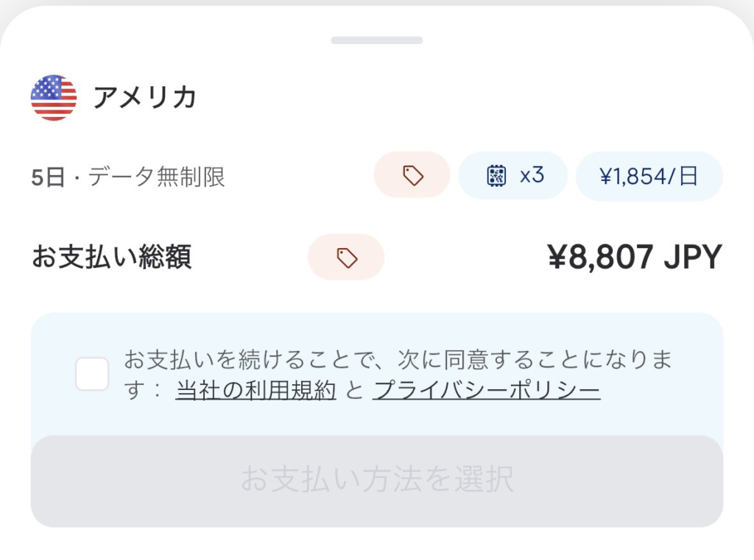Screen dimensions: 754x560
Task: Tap the sheet drag handle at top
Action: pyautogui.click(x=377, y=40)
